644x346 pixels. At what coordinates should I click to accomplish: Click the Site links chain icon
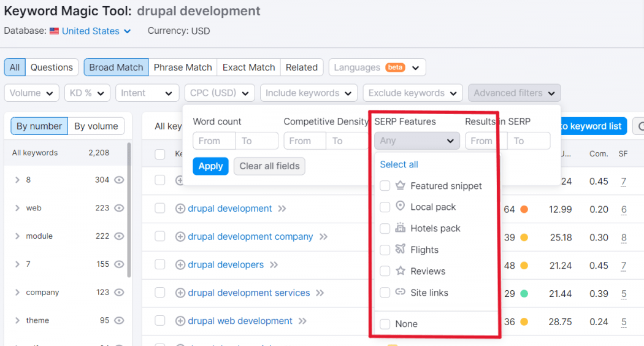[400, 292]
